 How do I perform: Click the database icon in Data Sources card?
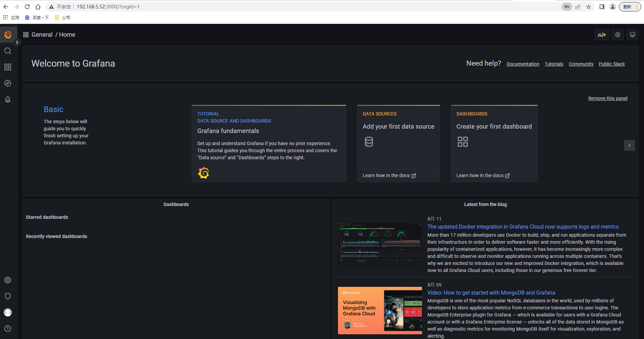tap(369, 142)
